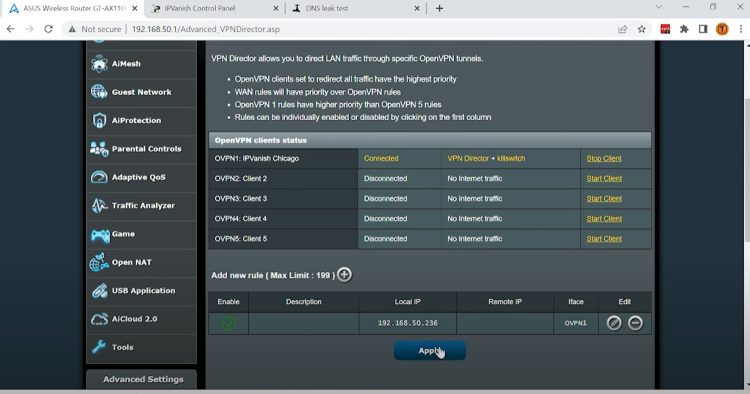Reload the router page

point(48,29)
